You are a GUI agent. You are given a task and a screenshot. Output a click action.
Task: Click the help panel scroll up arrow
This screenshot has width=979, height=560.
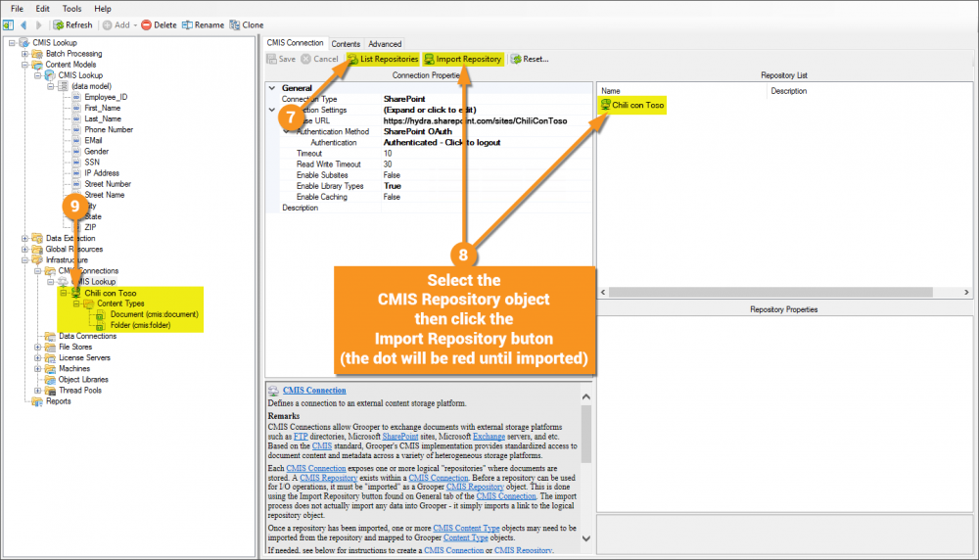585,397
